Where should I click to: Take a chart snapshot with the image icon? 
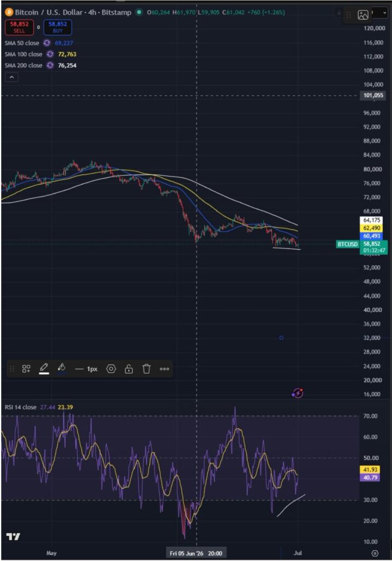click(x=363, y=15)
